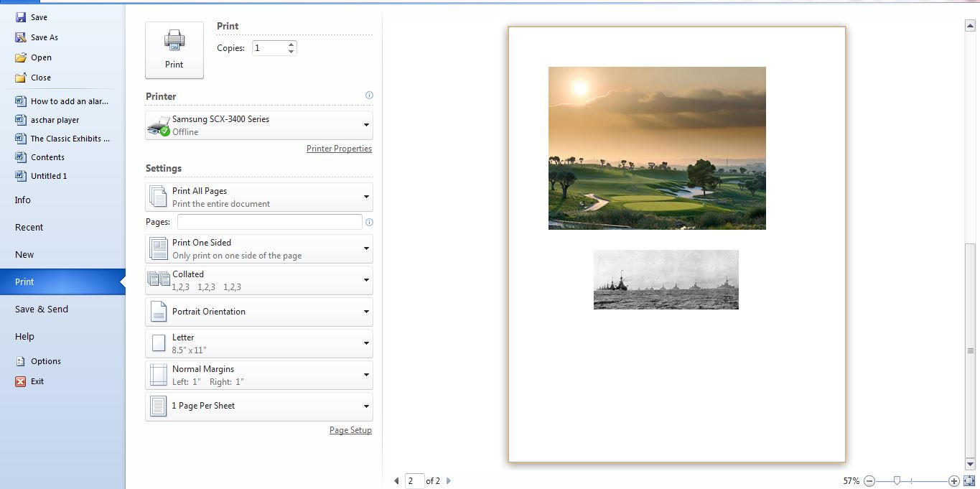Image resolution: width=980 pixels, height=489 pixels.
Task: Click the Zoom to Page icon
Action: (x=969, y=481)
